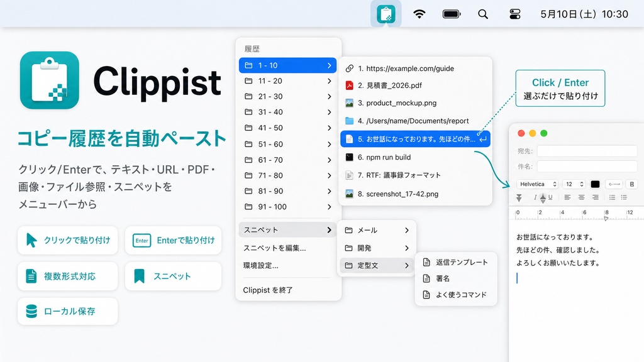Viewport: 644px width, 362px height.
Task: Toggle italic formatting in mail toolbar
Action: pyautogui.click(x=535, y=197)
